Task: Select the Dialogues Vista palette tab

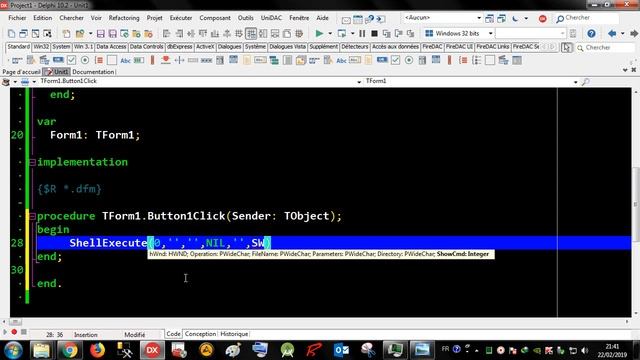Action: [287, 47]
